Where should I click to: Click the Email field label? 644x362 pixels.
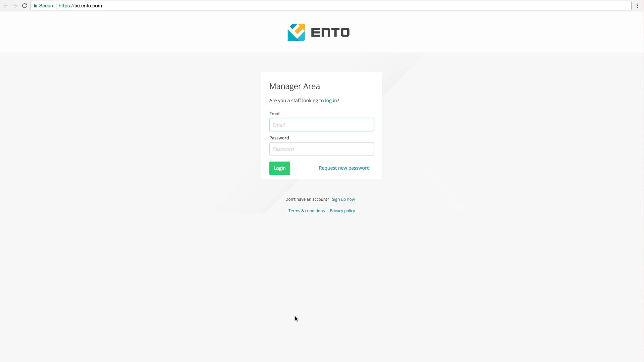(x=275, y=113)
